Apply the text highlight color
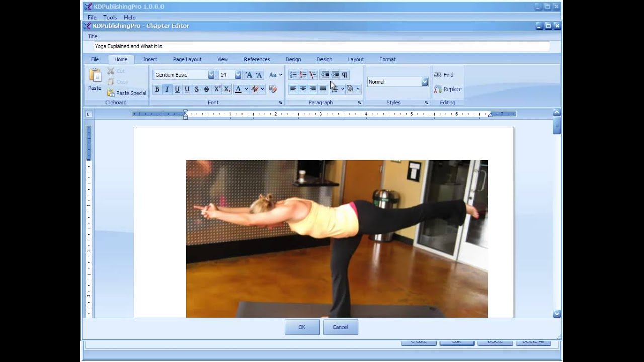The height and width of the screenshot is (362, 644). click(x=255, y=89)
